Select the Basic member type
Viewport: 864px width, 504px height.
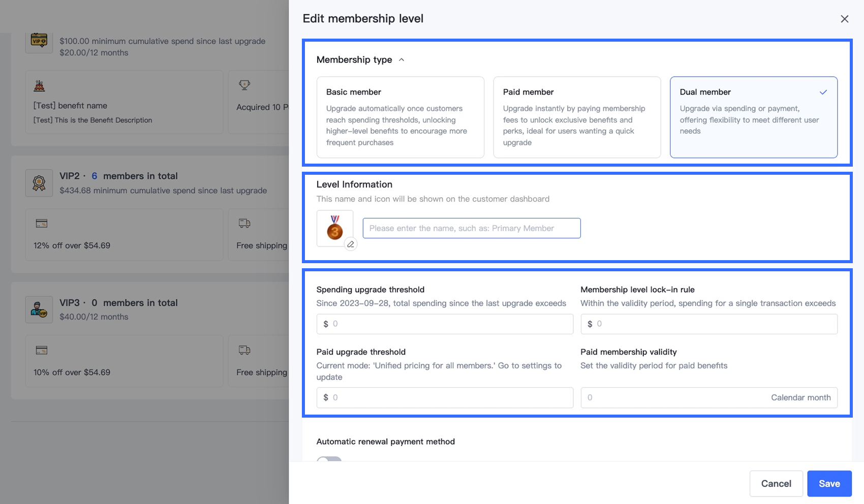click(x=400, y=117)
